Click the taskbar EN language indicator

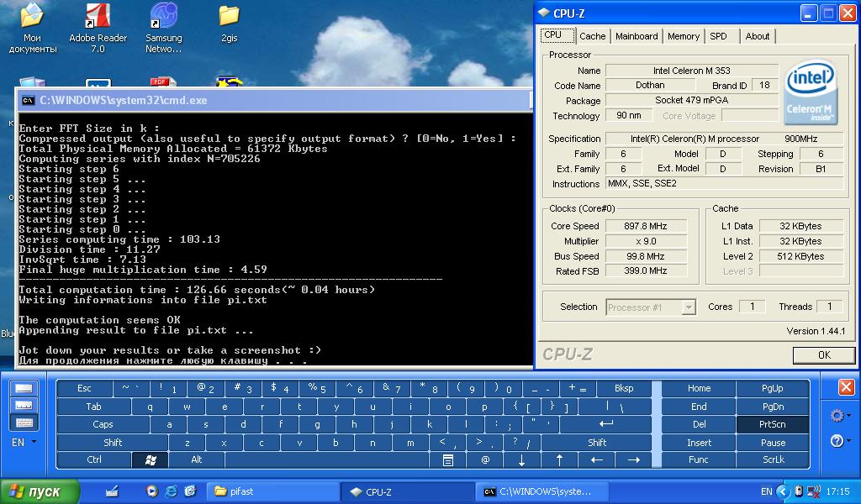pyautogui.click(x=767, y=491)
